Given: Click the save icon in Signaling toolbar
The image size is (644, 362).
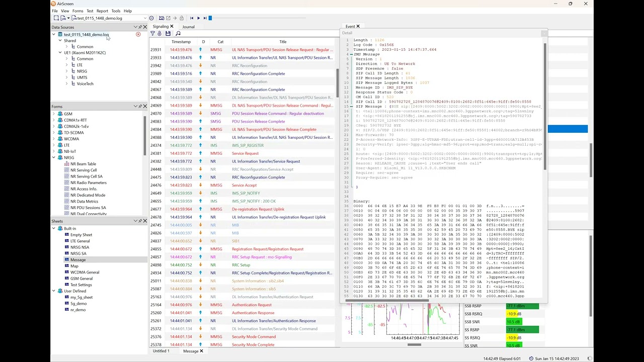Looking at the screenshot, I should point(168,34).
